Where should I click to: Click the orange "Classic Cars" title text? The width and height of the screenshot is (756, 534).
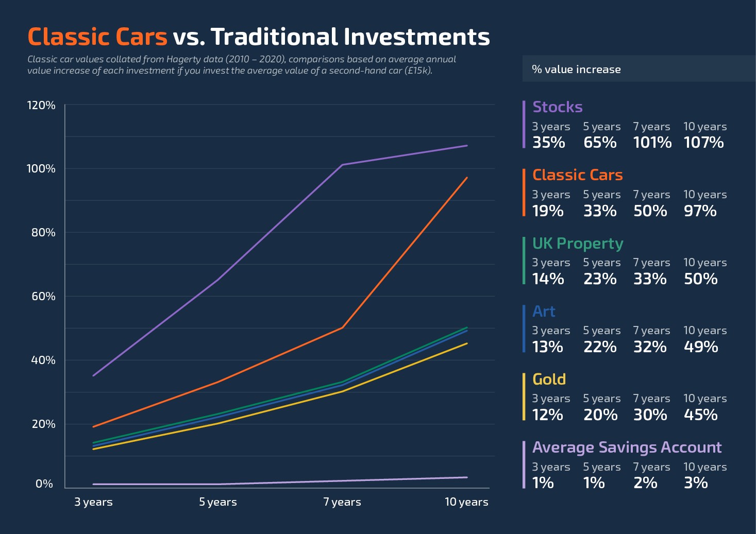(97, 37)
